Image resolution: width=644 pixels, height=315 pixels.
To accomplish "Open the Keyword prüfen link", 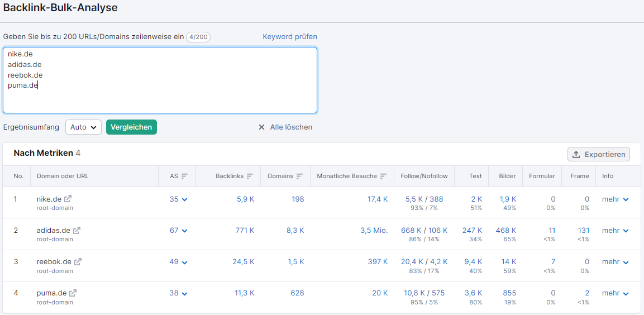I will tap(290, 36).
